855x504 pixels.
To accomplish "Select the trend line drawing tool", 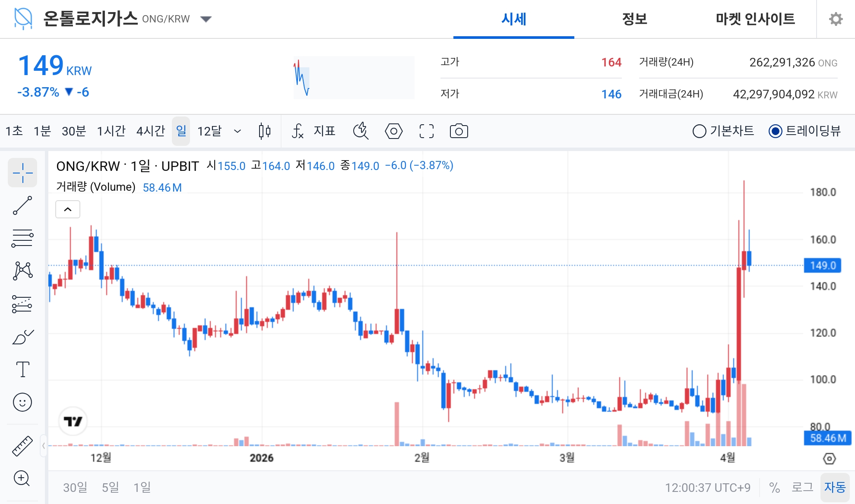I will tap(22, 206).
